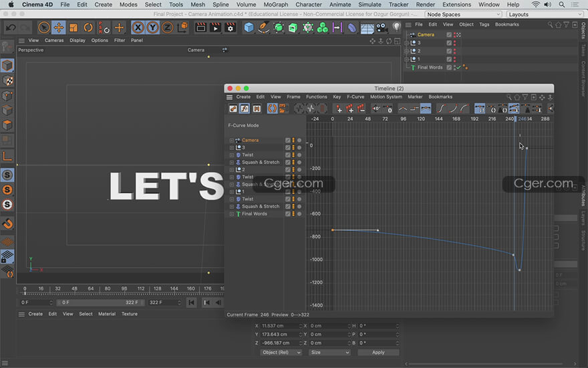The image size is (588, 368).
Task: Click the macOS Spotlight search icon
Action: (x=561, y=5)
